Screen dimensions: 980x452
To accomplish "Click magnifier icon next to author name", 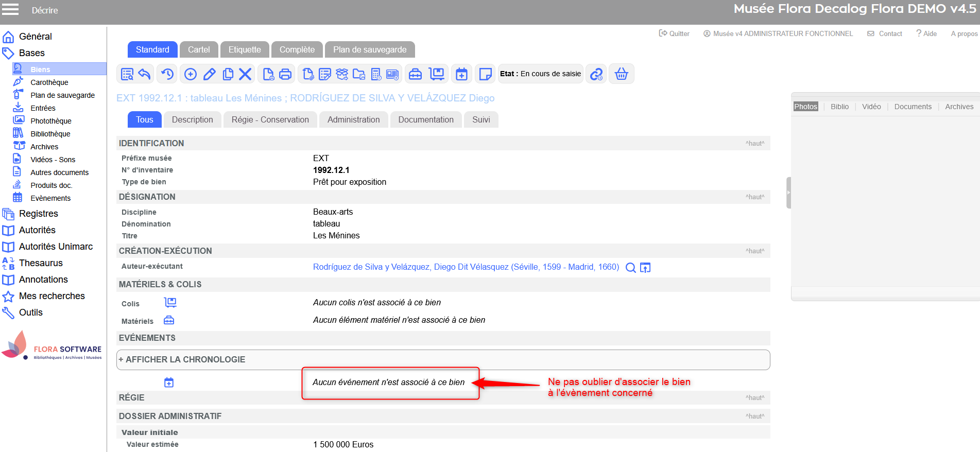I will (630, 267).
